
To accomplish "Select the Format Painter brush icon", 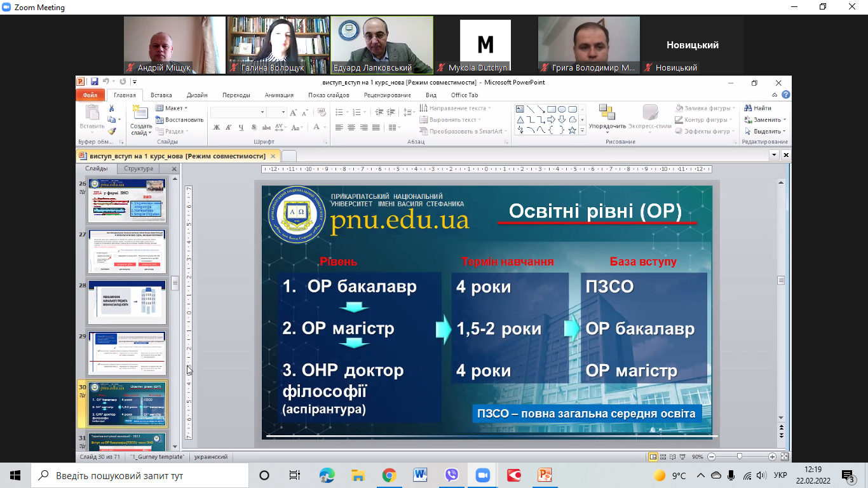I will pyautogui.click(x=112, y=131).
